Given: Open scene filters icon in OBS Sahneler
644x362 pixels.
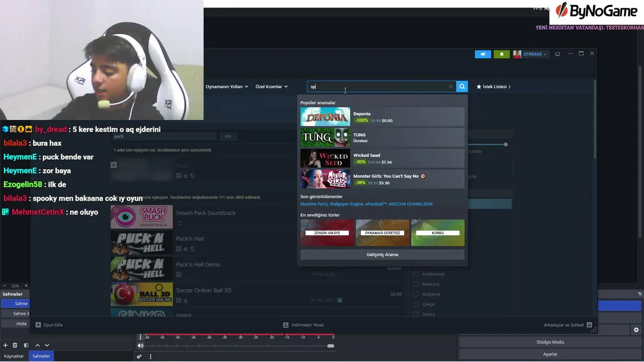Looking at the screenshot, I should point(26,345).
